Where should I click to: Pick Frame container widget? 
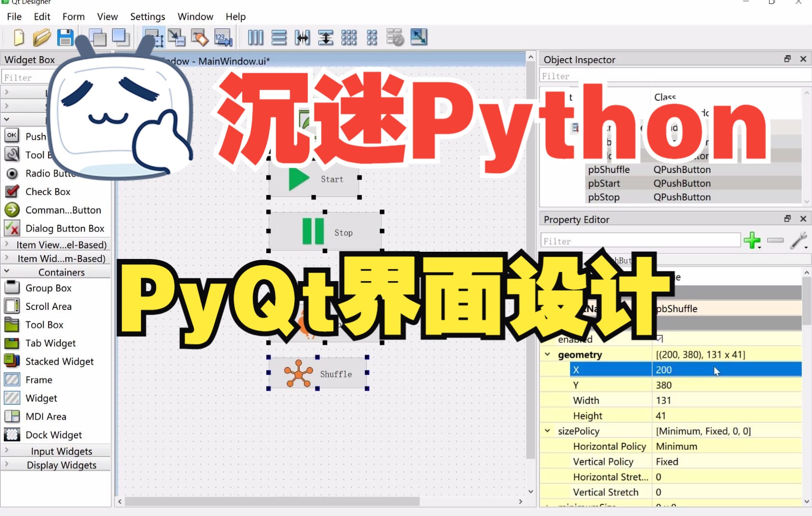click(x=38, y=380)
